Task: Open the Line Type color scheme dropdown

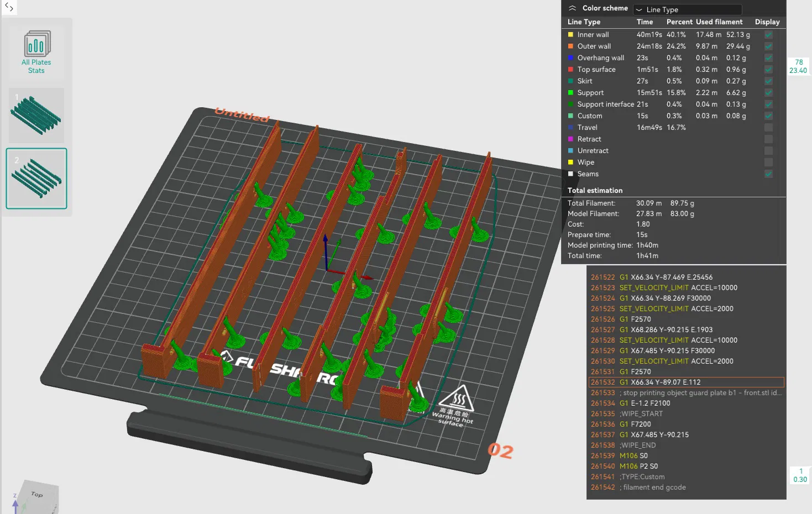Action: coord(688,9)
